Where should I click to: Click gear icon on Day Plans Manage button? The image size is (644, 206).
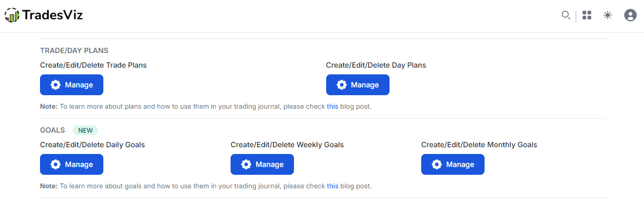click(342, 85)
